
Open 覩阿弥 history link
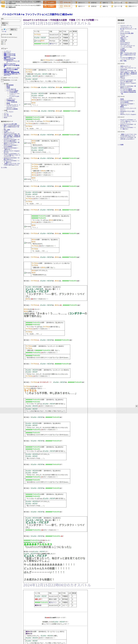point(122,107)
